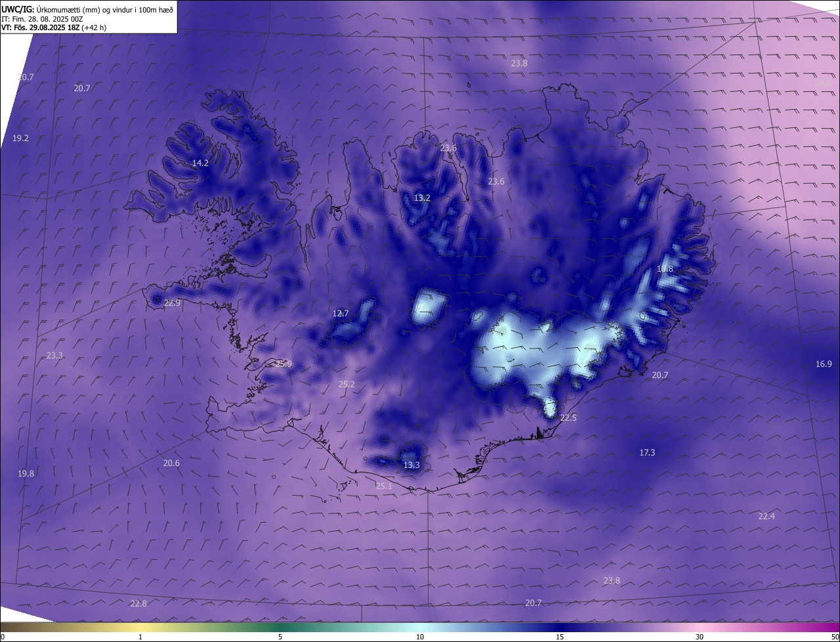Select the initial time line 'IT: Fim. 28. 08. 2025 00Z'
Image resolution: width=840 pixels, height=642 pixels.
click(42, 19)
